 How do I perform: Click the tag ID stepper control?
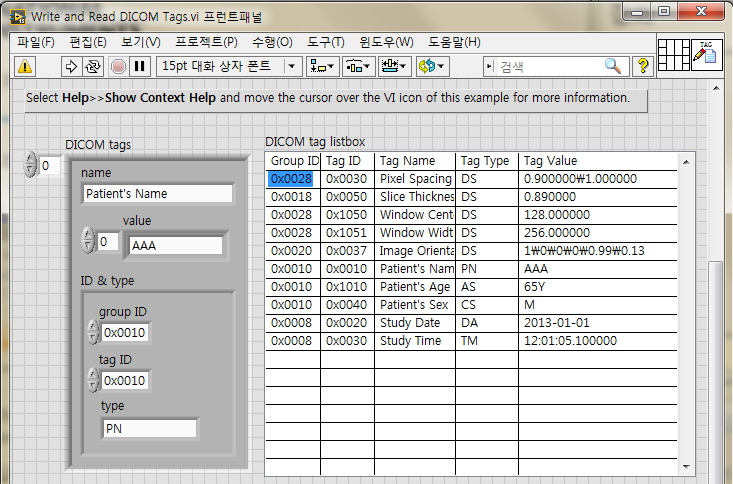[93, 380]
